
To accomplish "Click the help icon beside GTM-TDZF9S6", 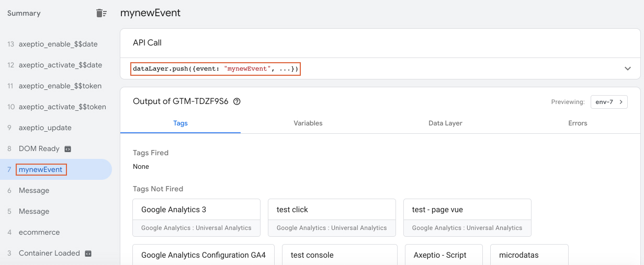I will click(x=236, y=102).
